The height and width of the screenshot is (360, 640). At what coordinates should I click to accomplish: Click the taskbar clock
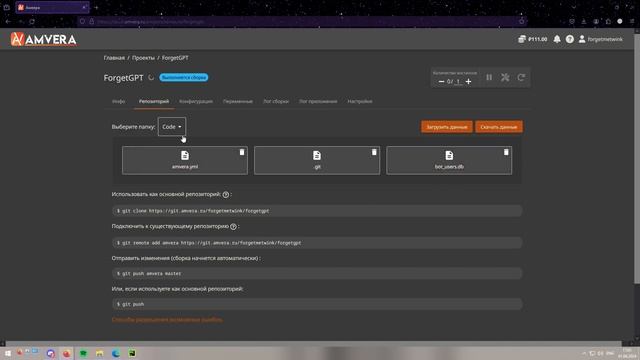[x=627, y=353]
